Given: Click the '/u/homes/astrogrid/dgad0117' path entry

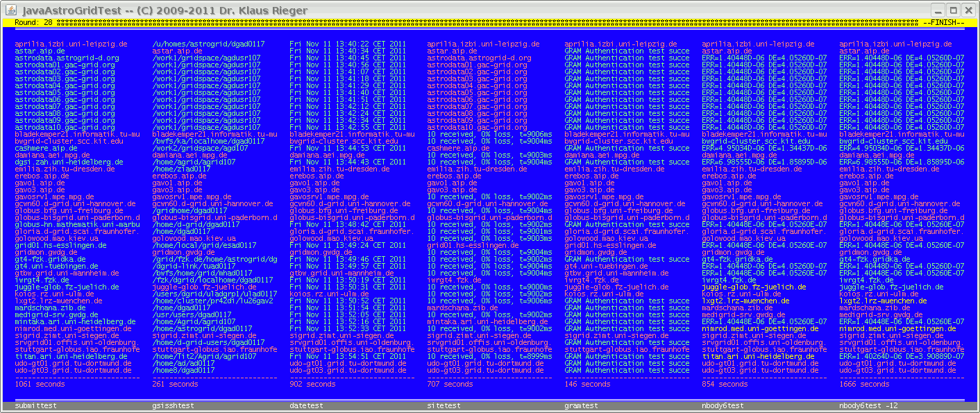Looking at the screenshot, I should [x=208, y=44].
